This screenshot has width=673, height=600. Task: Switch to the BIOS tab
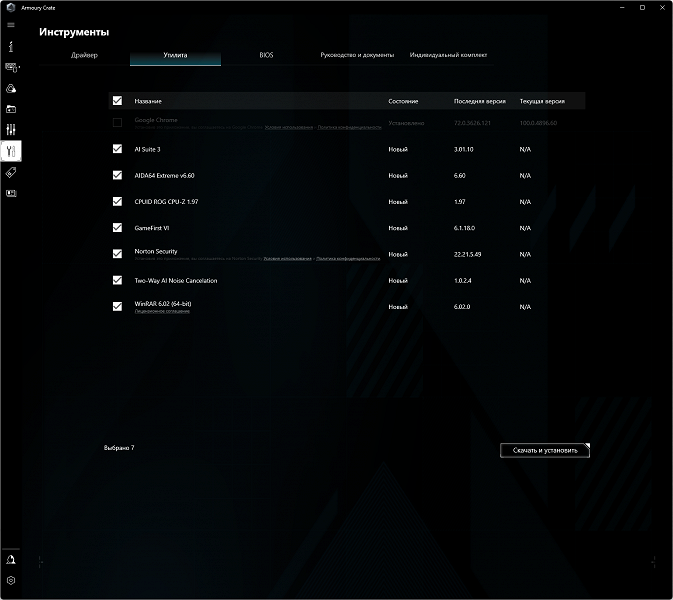point(266,55)
